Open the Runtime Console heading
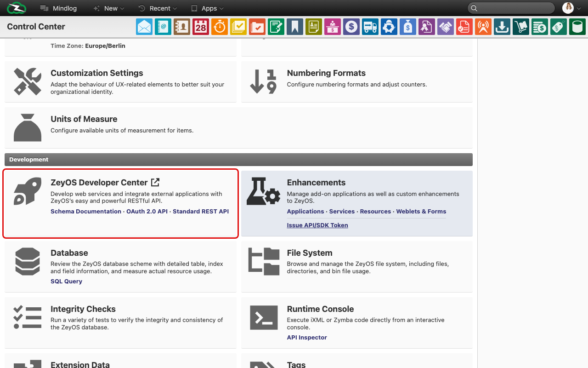The image size is (588, 368). click(320, 309)
